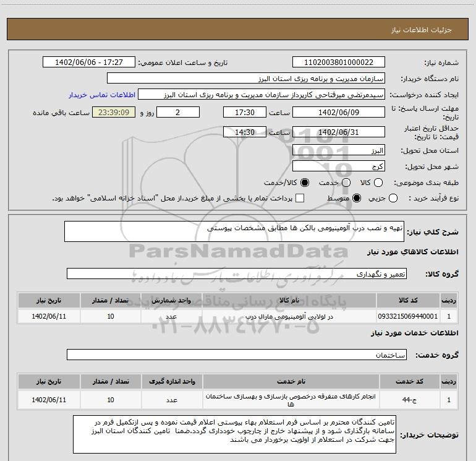Click the اطلاعات خدمات مورد نیاز heading
This screenshot has width=476, height=461.
[414, 333]
